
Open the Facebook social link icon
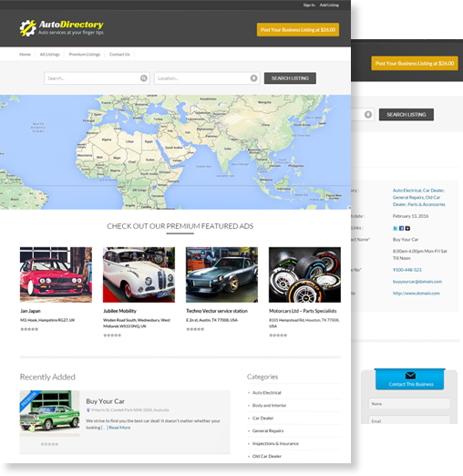[x=401, y=228]
